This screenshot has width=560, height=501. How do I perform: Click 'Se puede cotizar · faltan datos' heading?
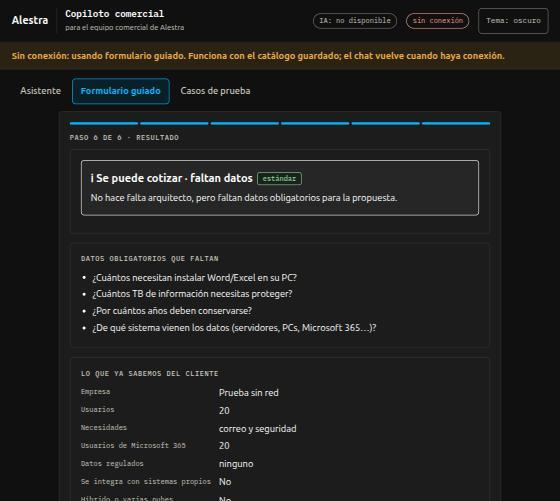[x=174, y=178]
